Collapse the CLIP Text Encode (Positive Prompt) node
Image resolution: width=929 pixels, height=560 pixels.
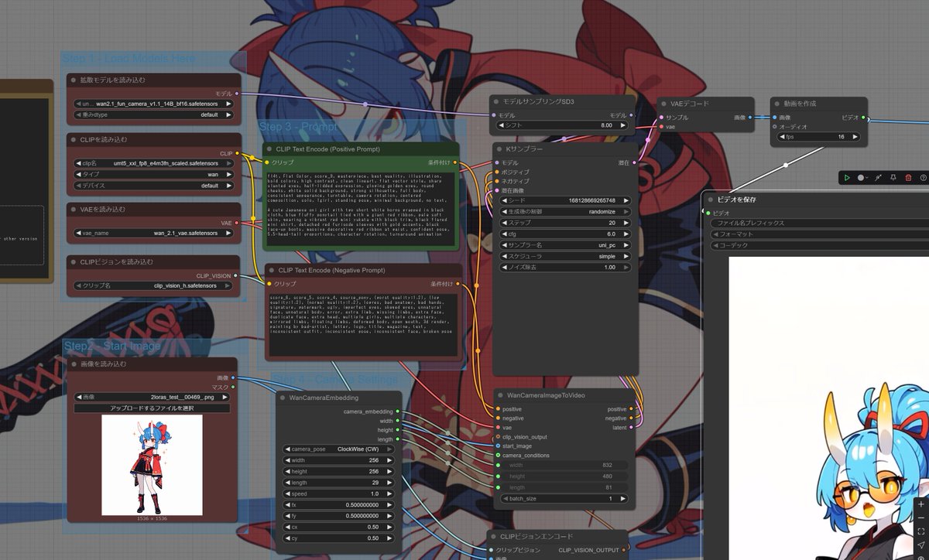(x=270, y=149)
